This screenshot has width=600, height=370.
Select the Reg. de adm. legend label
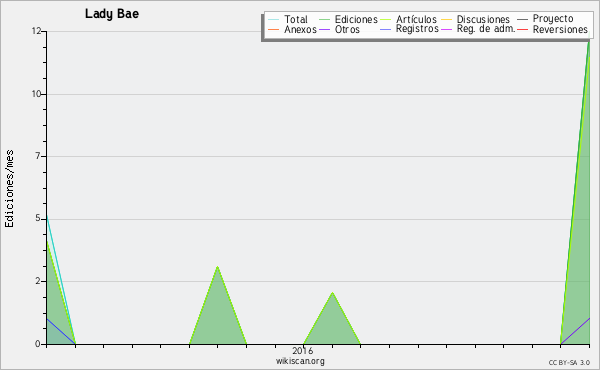486,29
